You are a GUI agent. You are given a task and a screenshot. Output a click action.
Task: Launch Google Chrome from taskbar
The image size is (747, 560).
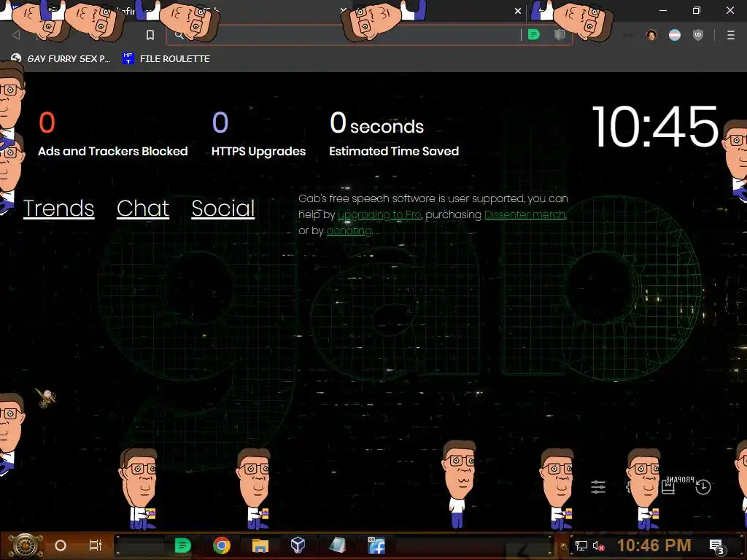point(222,545)
